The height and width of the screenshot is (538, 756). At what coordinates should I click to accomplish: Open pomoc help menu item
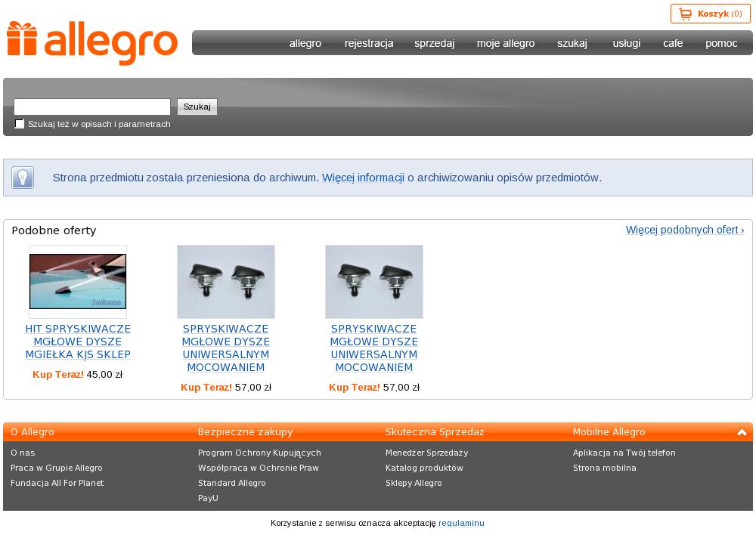[x=721, y=43]
